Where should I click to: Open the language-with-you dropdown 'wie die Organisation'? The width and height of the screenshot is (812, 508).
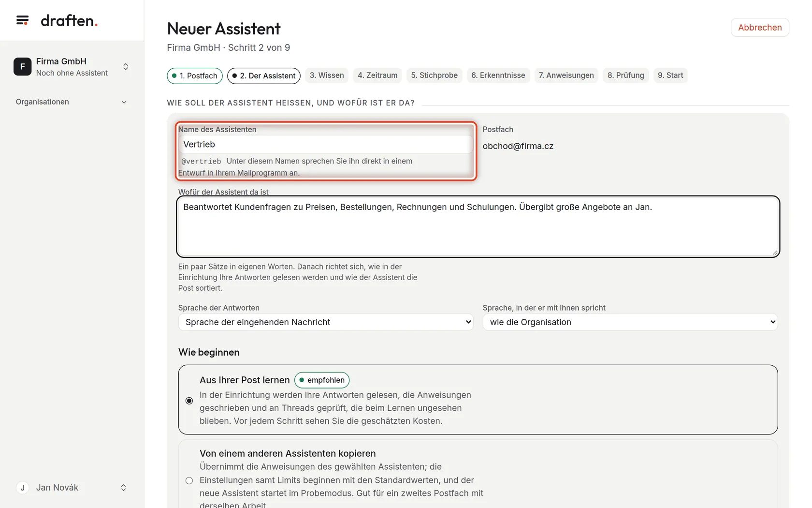(630, 322)
